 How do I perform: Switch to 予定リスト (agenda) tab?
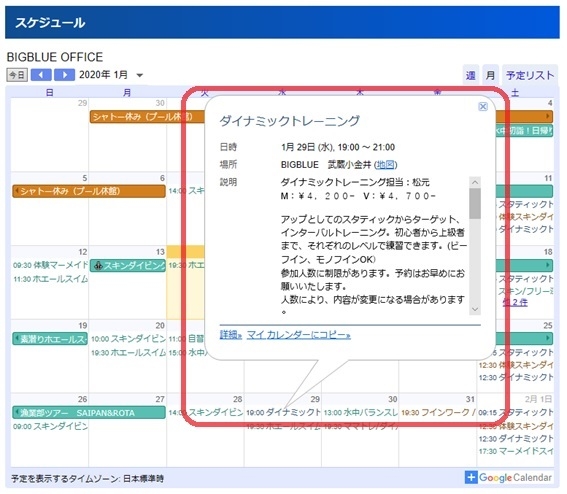[x=530, y=75]
